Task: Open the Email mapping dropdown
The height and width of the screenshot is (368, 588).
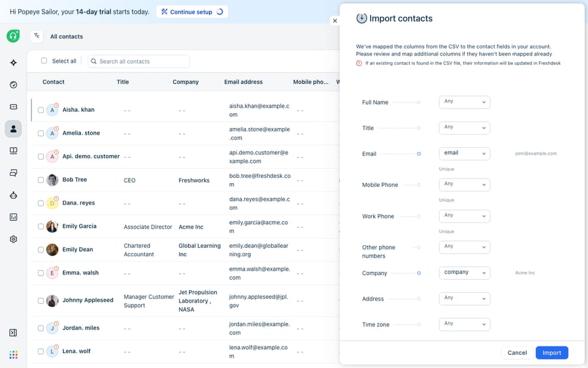Action: [465, 154]
